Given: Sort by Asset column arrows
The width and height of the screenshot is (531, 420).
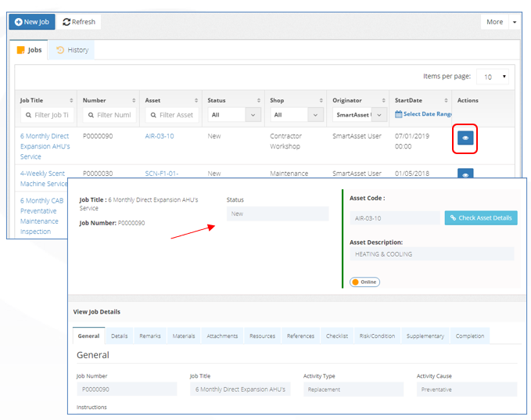Looking at the screenshot, I should (196, 100).
